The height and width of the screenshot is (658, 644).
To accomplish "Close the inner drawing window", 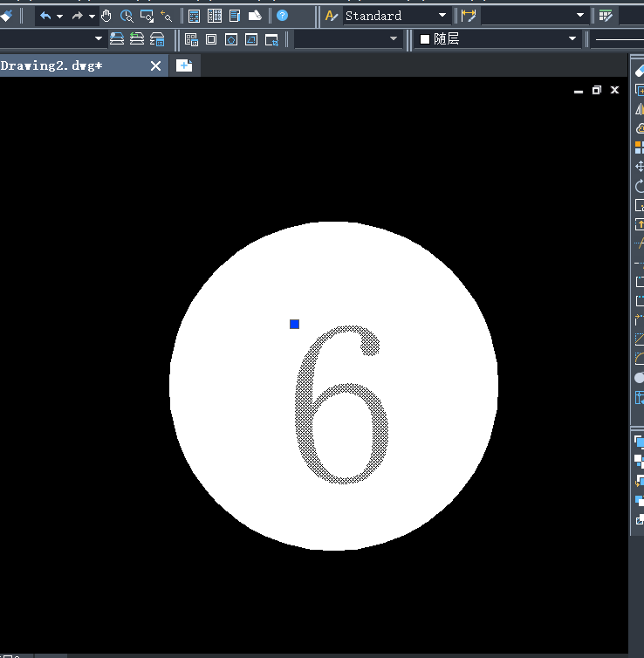I will tap(614, 90).
